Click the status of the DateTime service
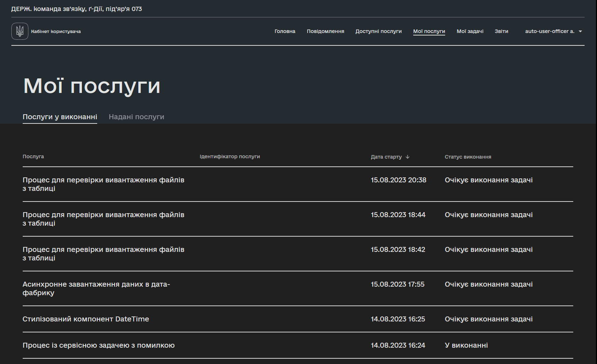This screenshot has height=364, width=597. tap(489, 319)
